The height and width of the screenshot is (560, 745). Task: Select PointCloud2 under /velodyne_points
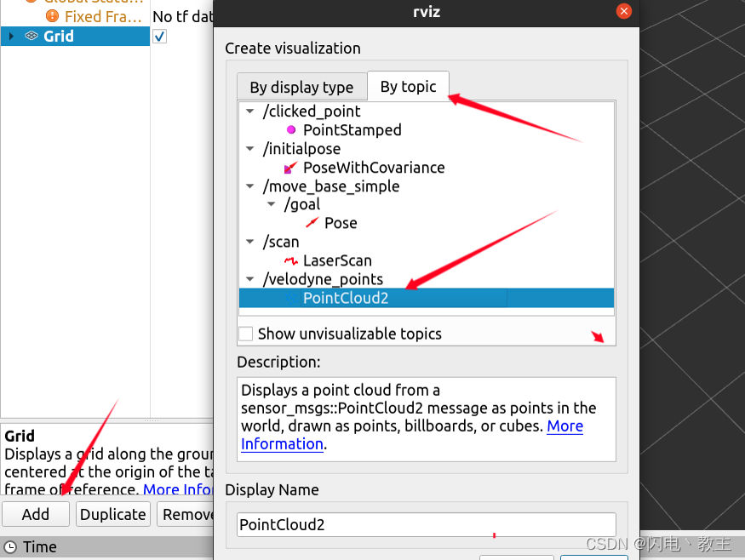[x=427, y=298]
